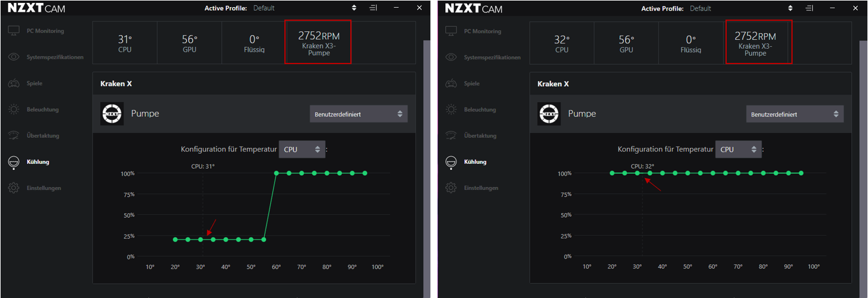The image size is (868, 298).
Task: Open Einstellungen gear icon in CPU 31° window
Action: tap(14, 188)
